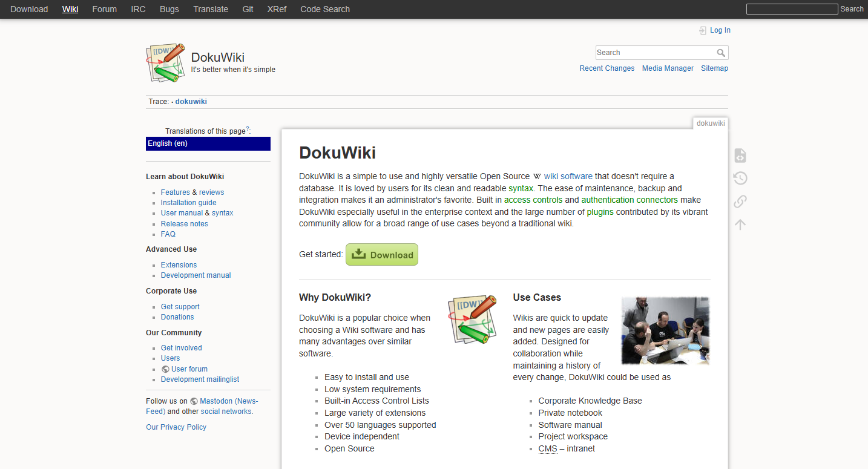Open Translate in the top bar
This screenshot has width=868, height=469.
point(211,9)
